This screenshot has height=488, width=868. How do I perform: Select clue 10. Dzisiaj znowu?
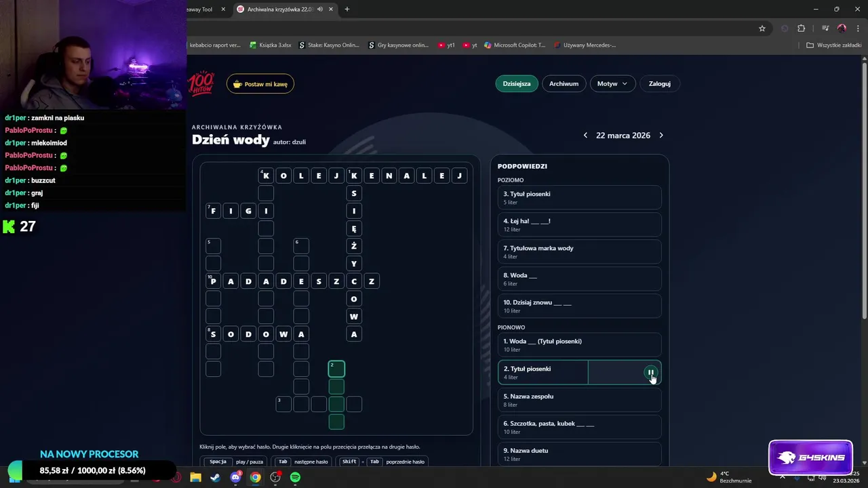[579, 306]
